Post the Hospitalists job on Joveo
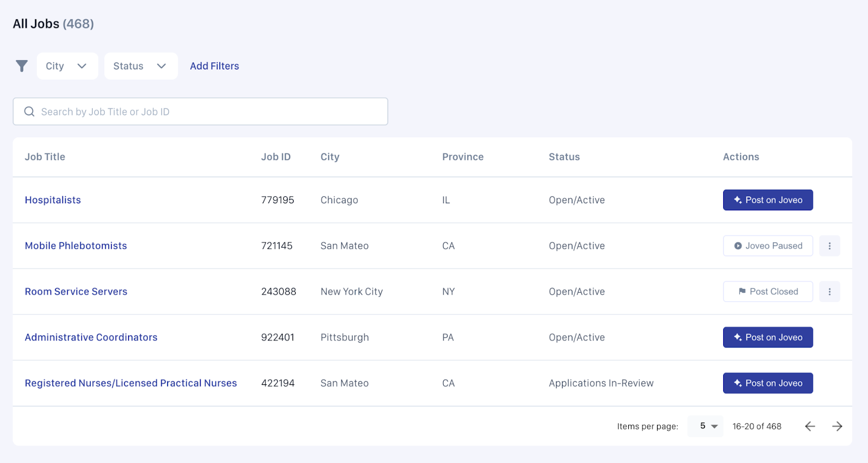This screenshot has height=463, width=868. pos(768,200)
